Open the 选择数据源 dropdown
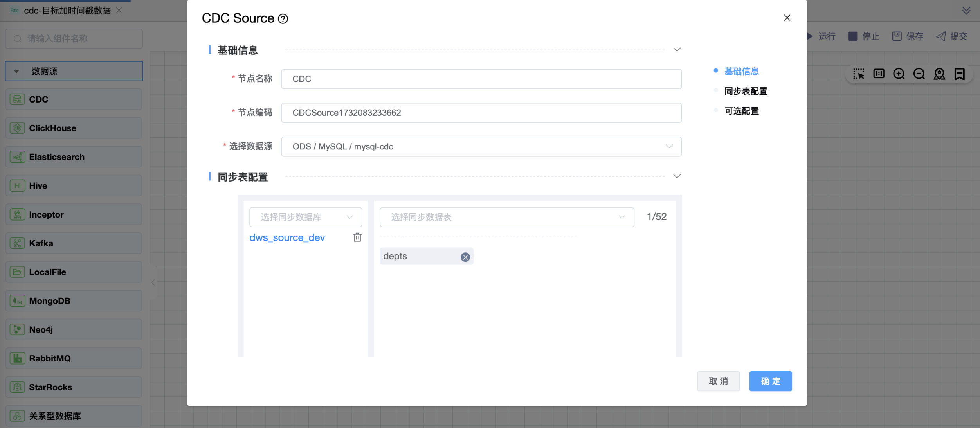 481,147
